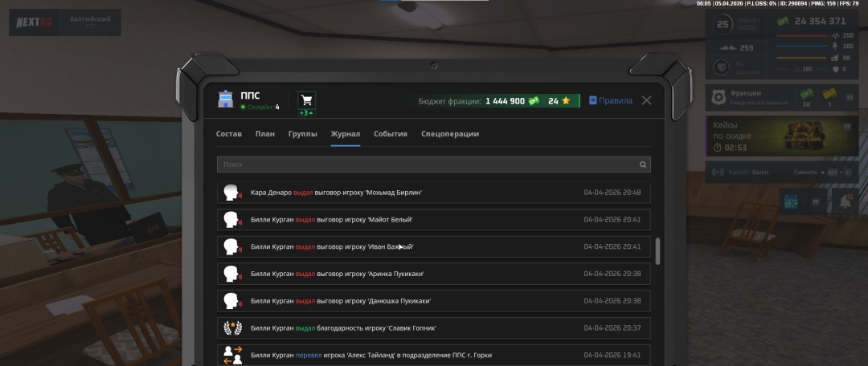Screen dimensions: 868x366
Task: Open the calendar icon in the HUD
Action: click(x=789, y=202)
